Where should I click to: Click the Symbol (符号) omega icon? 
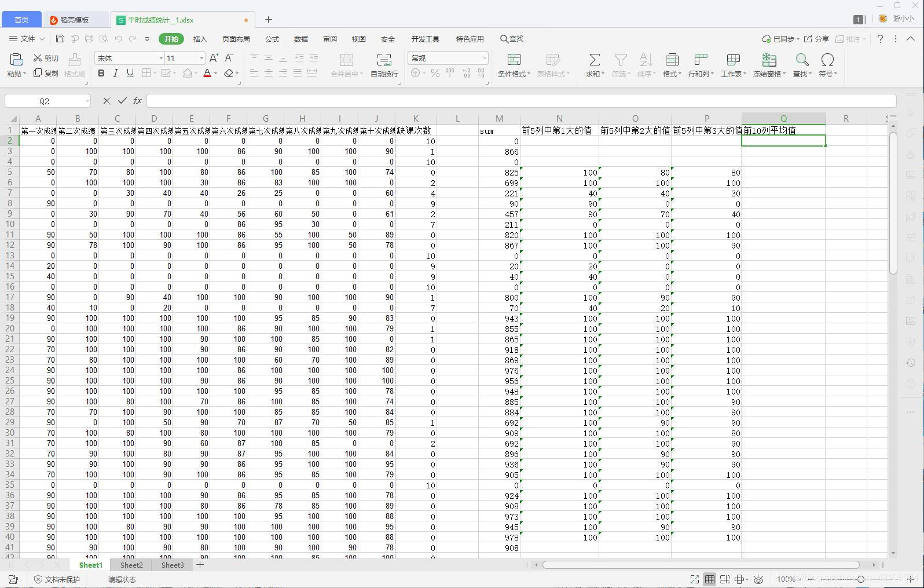tap(827, 60)
